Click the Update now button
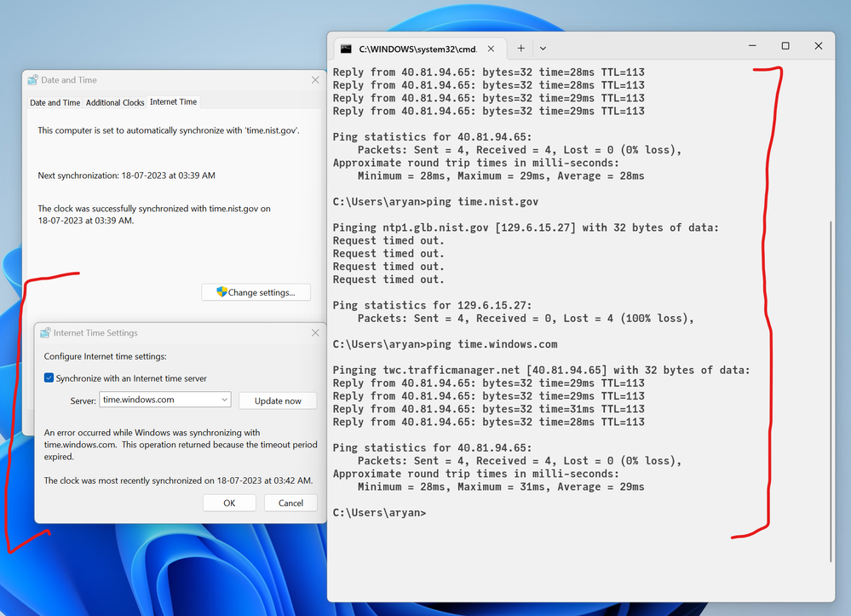 (x=278, y=400)
